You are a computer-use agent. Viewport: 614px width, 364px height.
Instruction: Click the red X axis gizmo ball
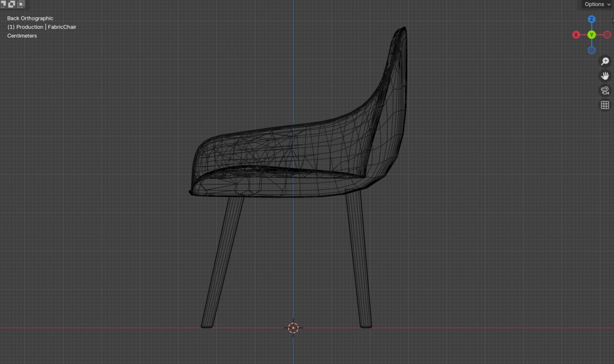click(x=576, y=35)
